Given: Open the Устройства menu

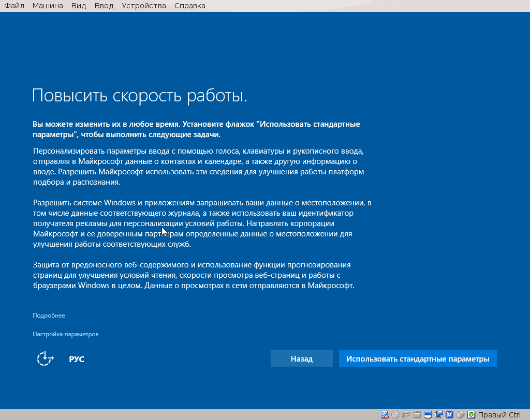Looking at the screenshot, I should point(144,6).
